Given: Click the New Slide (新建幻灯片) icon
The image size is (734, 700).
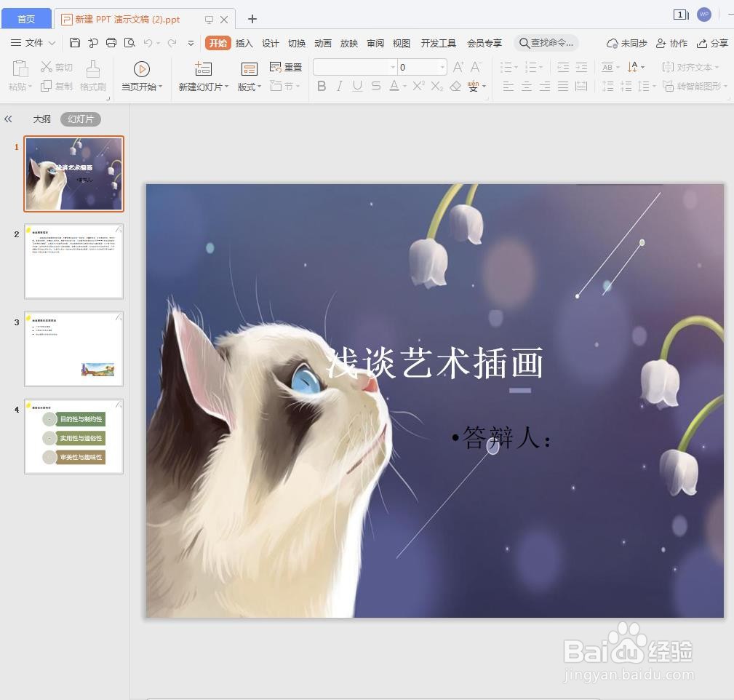Looking at the screenshot, I should 203,69.
